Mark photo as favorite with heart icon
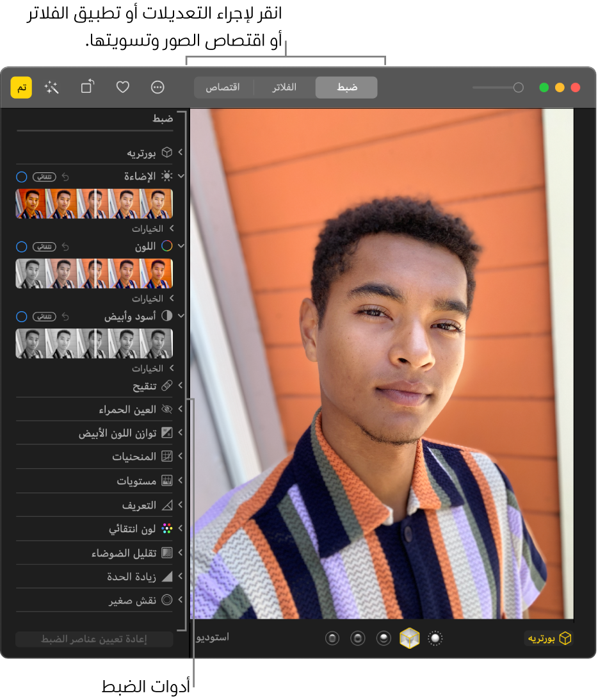The height and width of the screenshot is (700, 598). 122,87
